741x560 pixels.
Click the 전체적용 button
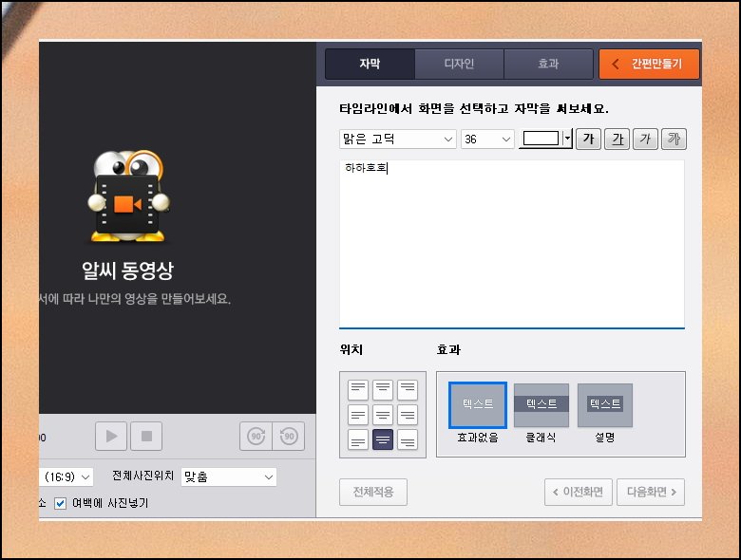point(373,492)
